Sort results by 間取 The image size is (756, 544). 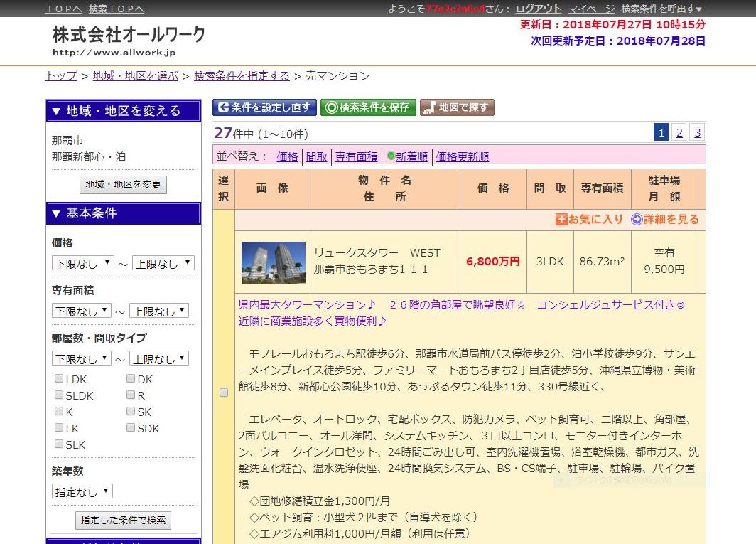316,157
